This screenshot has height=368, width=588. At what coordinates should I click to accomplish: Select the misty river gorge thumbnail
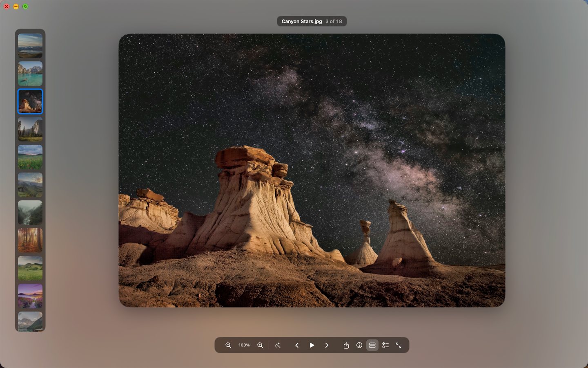[x=30, y=213]
